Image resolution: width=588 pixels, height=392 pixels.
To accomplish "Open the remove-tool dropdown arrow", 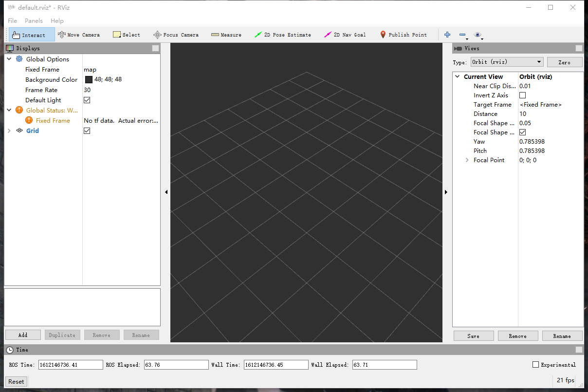I will [467, 38].
